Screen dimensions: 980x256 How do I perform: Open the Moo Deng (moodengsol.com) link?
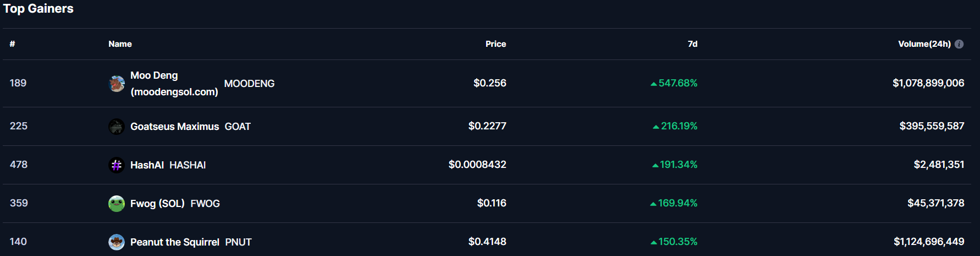click(174, 84)
